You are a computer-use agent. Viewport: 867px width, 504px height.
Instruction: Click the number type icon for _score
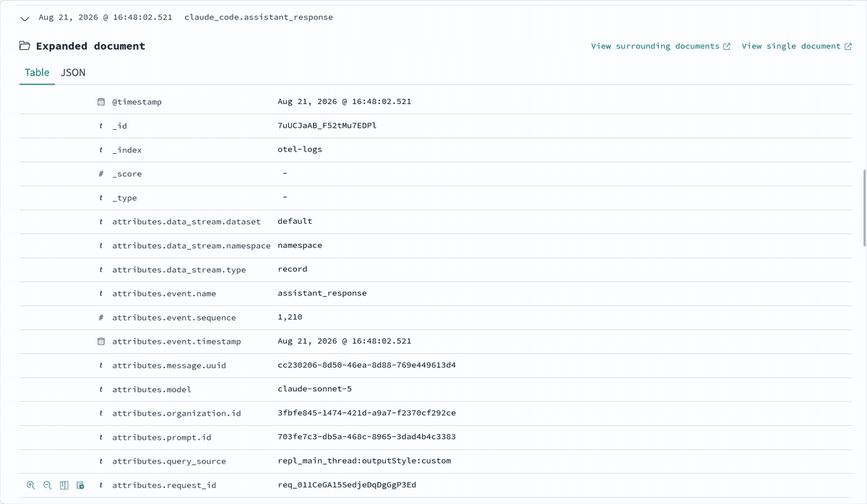101,174
